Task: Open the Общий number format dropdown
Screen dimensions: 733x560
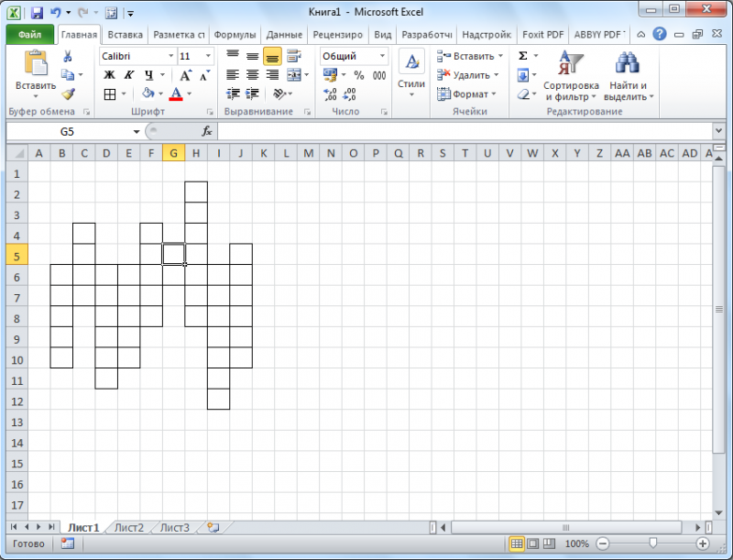Action: point(382,56)
